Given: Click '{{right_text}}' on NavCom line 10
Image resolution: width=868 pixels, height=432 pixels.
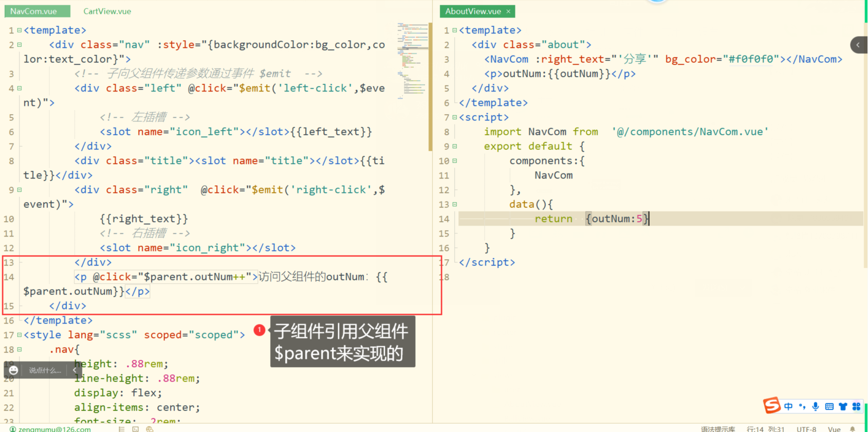Looking at the screenshot, I should 144,219.
